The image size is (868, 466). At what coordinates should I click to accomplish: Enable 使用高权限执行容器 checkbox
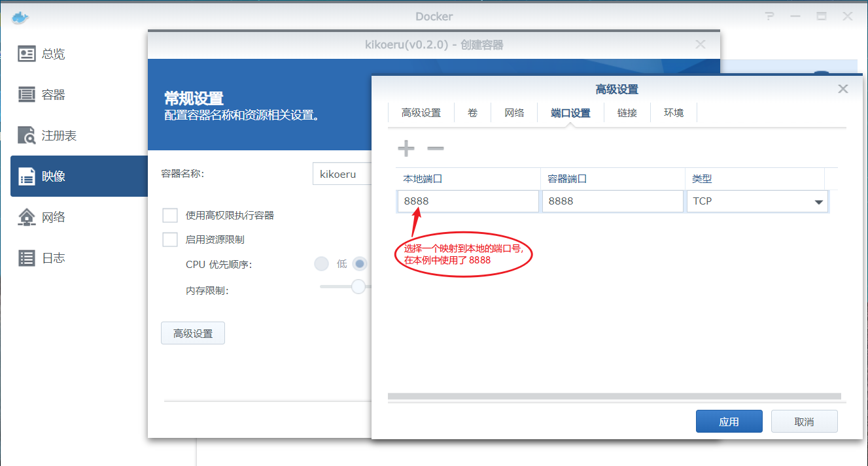point(170,215)
